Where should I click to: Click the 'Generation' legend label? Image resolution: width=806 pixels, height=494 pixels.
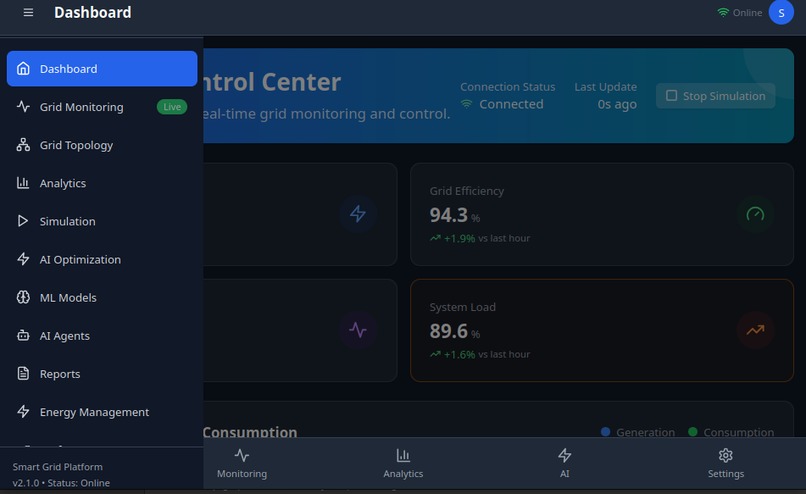pos(645,432)
